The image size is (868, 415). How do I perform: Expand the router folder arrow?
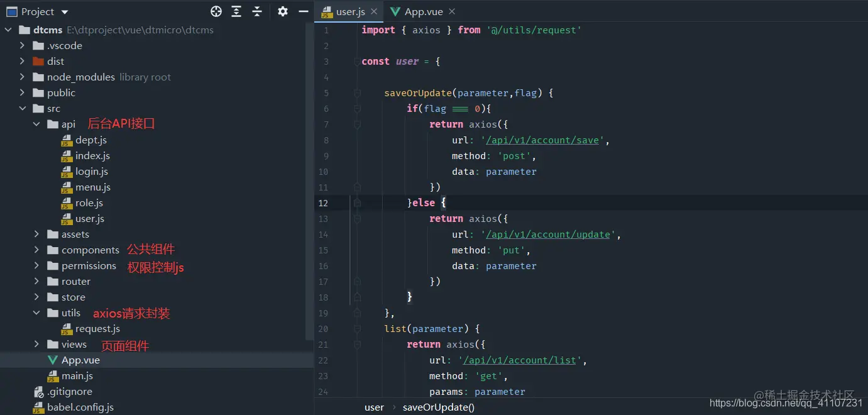point(36,281)
